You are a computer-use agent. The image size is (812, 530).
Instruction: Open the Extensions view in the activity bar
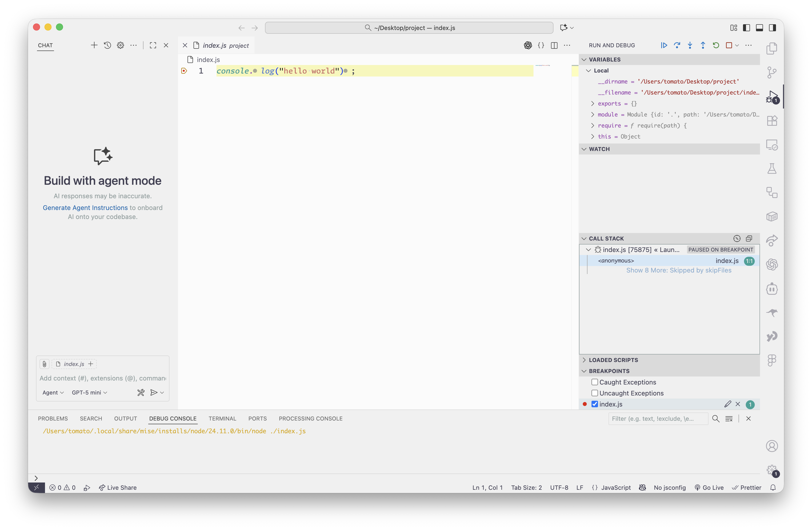point(772,120)
